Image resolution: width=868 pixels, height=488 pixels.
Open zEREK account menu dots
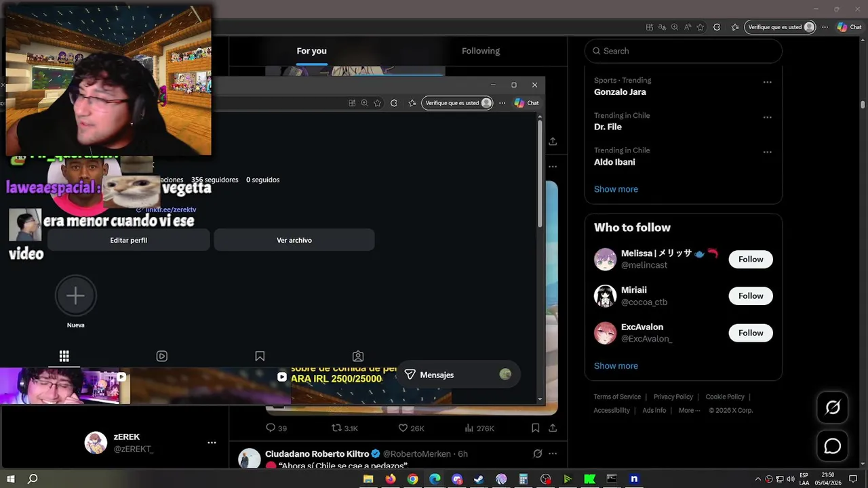(212, 443)
